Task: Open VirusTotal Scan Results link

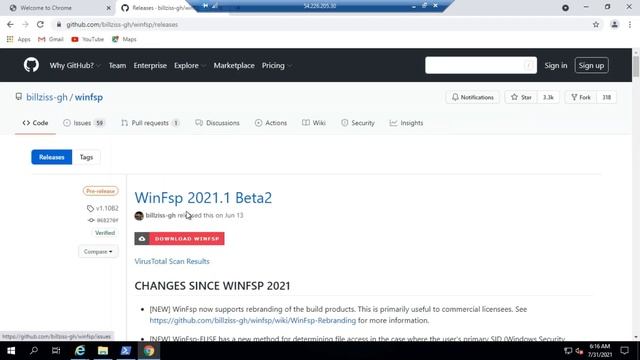Action: [x=172, y=261]
